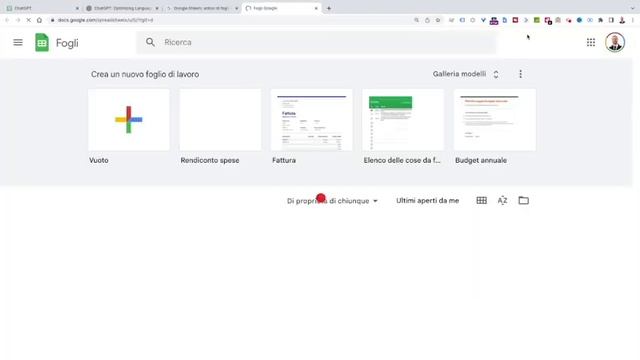Open the Rendiconto spese template
Image resolution: width=640 pixels, height=360 pixels.
[220, 120]
